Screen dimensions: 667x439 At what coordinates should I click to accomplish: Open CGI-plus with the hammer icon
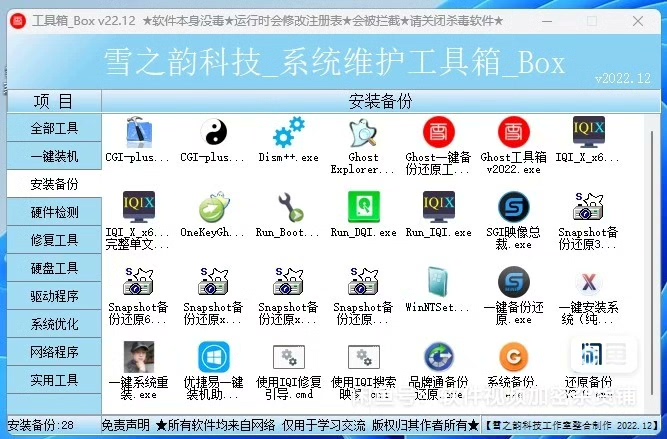(x=139, y=133)
